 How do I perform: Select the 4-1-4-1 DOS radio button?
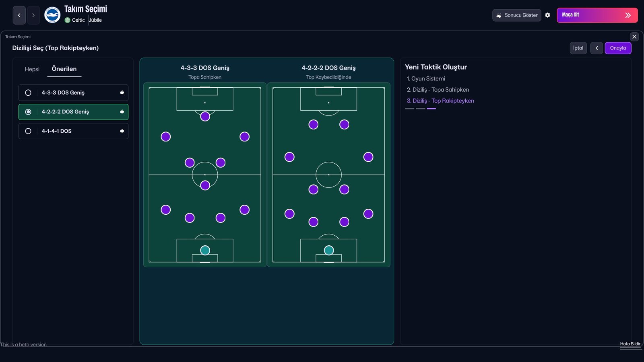pyautogui.click(x=28, y=131)
